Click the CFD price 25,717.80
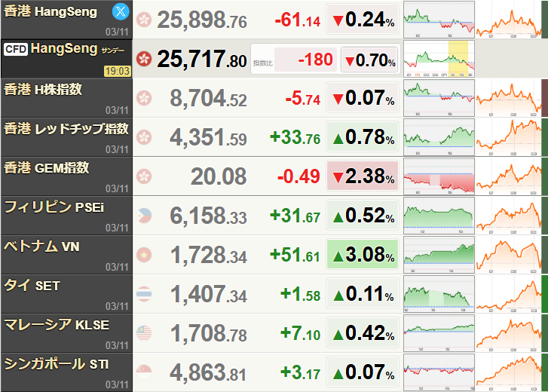 point(202,59)
